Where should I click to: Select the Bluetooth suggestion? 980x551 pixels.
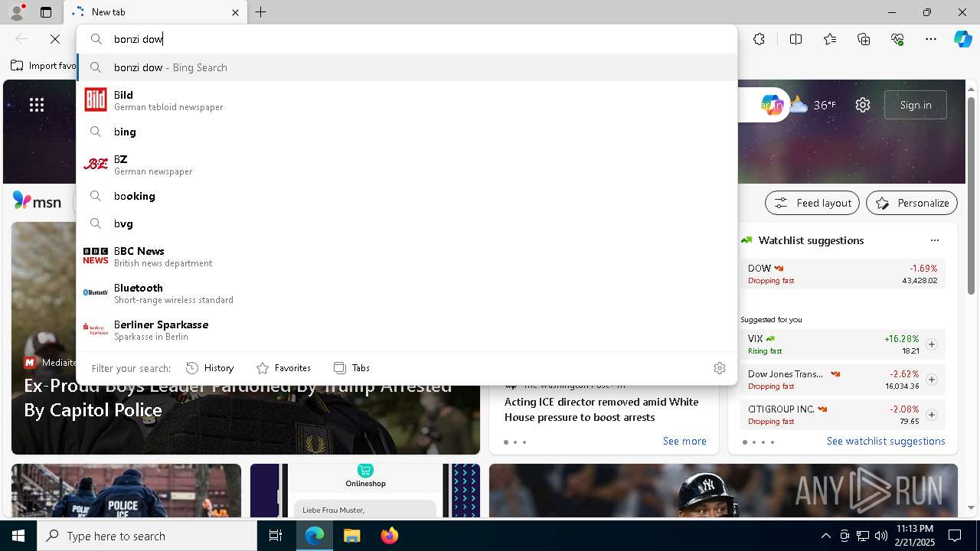click(407, 293)
